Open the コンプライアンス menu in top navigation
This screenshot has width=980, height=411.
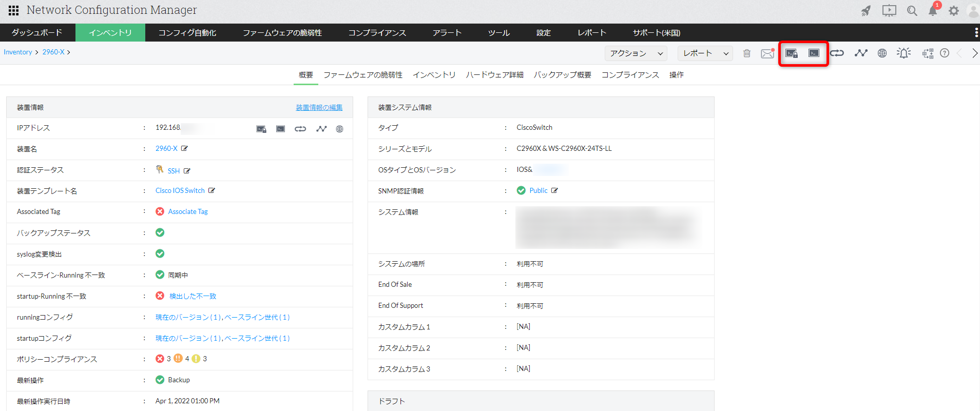coord(377,33)
